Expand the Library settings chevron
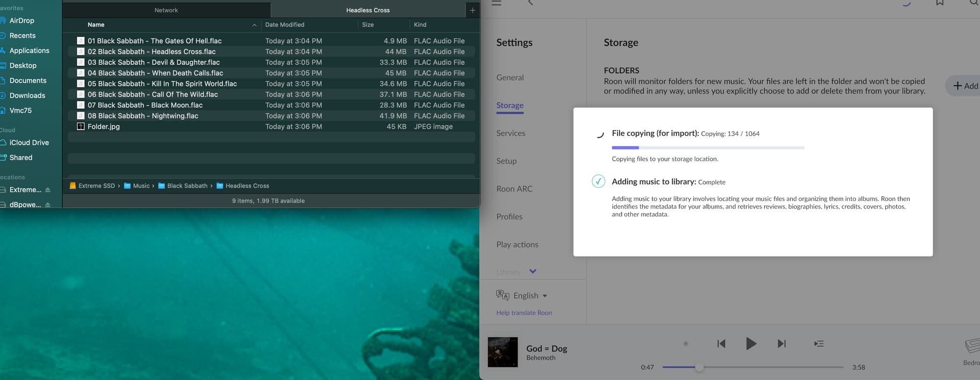 [533, 271]
